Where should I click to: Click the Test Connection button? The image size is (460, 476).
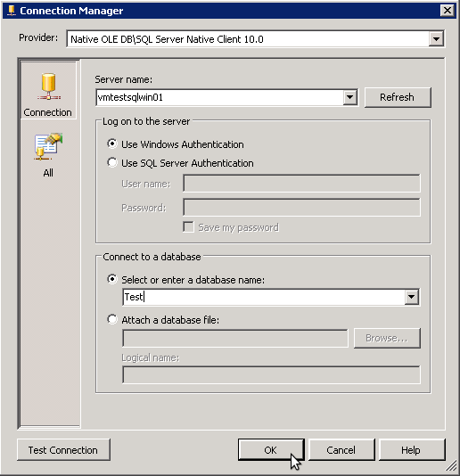point(63,449)
